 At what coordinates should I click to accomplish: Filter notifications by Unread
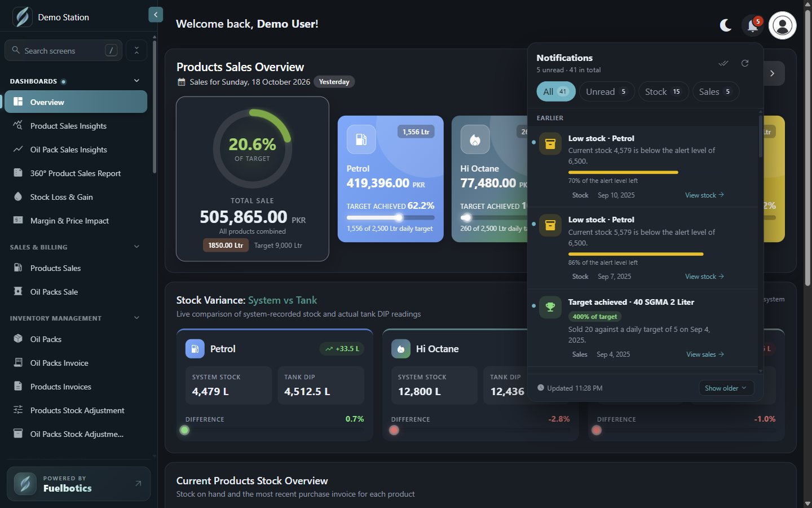point(607,91)
